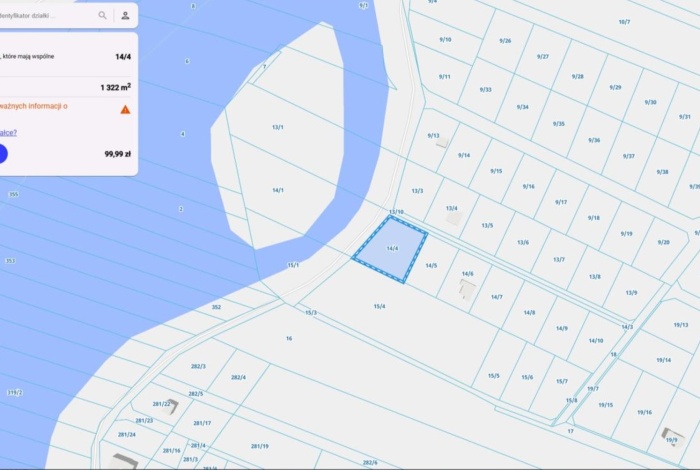Click the orange 'ważnych informacji o' text

[34, 106]
